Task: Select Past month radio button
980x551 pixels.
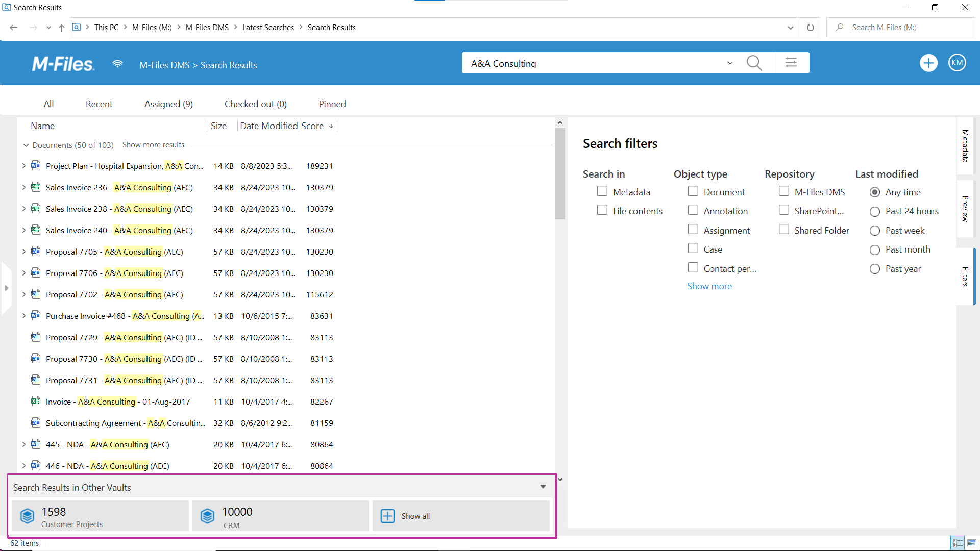Action: click(x=875, y=249)
